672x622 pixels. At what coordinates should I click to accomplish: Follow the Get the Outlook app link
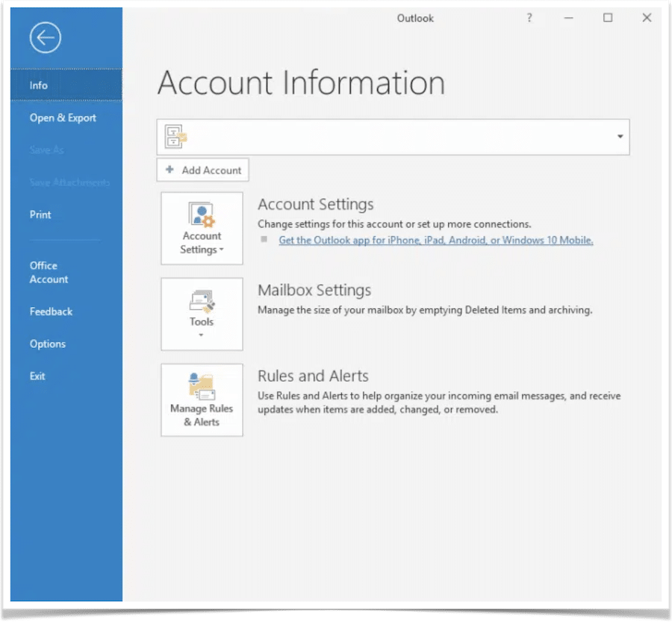(x=435, y=240)
